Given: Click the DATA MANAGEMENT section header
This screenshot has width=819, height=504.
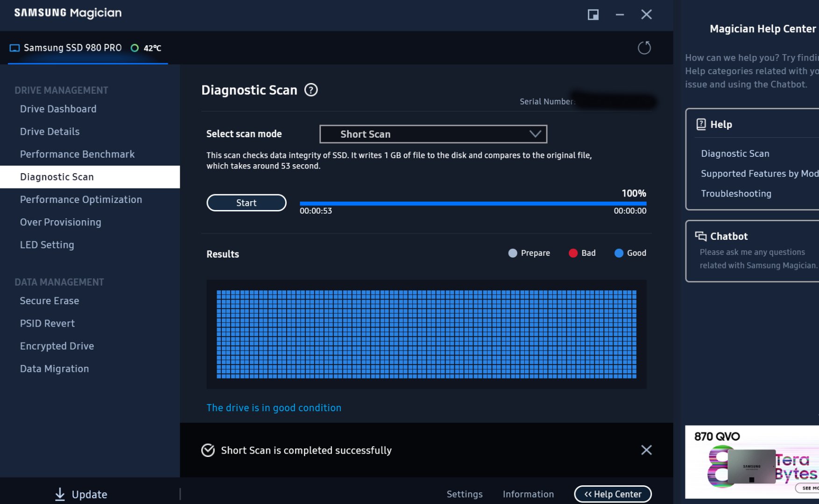Looking at the screenshot, I should point(59,282).
